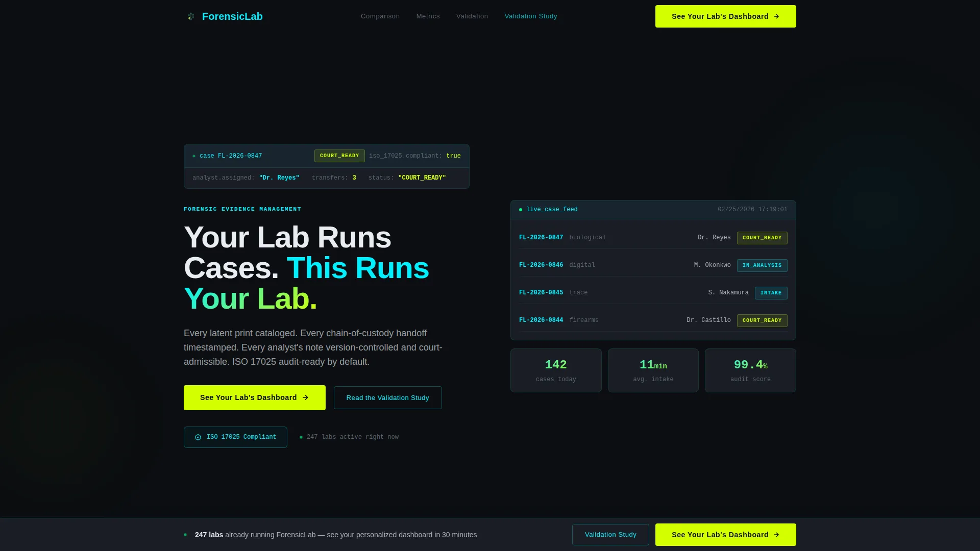
Task: Click the firearms case type label
Action: click(584, 320)
